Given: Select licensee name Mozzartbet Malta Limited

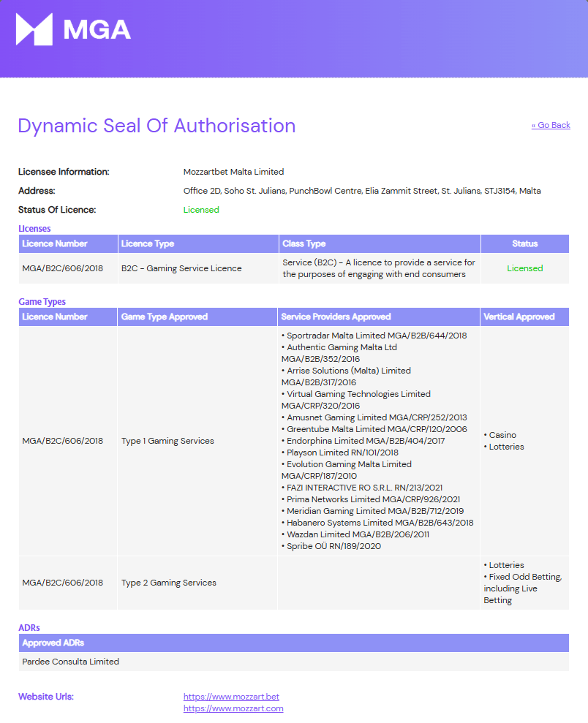Looking at the screenshot, I should (x=233, y=172).
